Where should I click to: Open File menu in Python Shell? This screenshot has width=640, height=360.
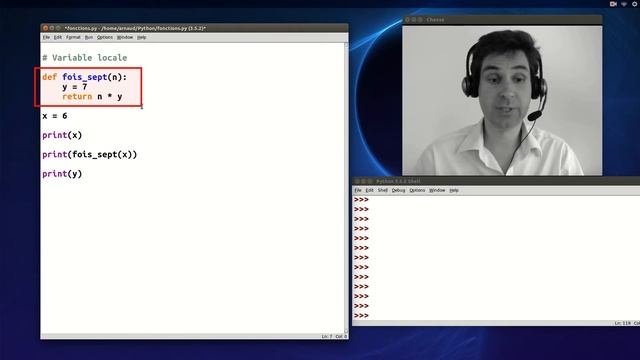(358, 190)
